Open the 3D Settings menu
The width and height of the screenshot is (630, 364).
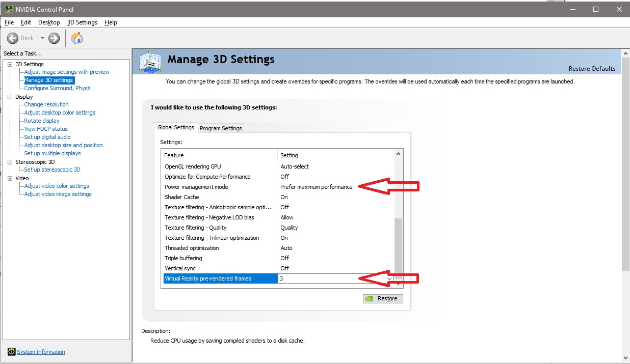pyautogui.click(x=82, y=22)
